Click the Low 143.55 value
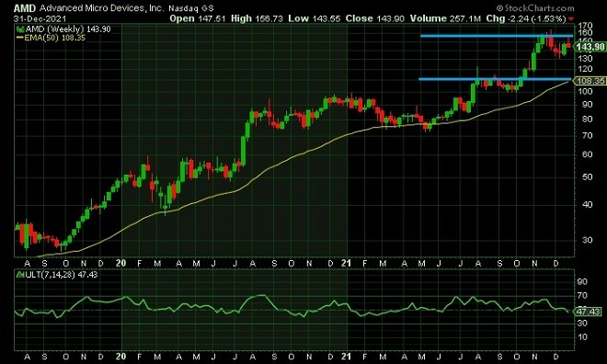Viewport: 607px width, 364px height. coord(315,18)
